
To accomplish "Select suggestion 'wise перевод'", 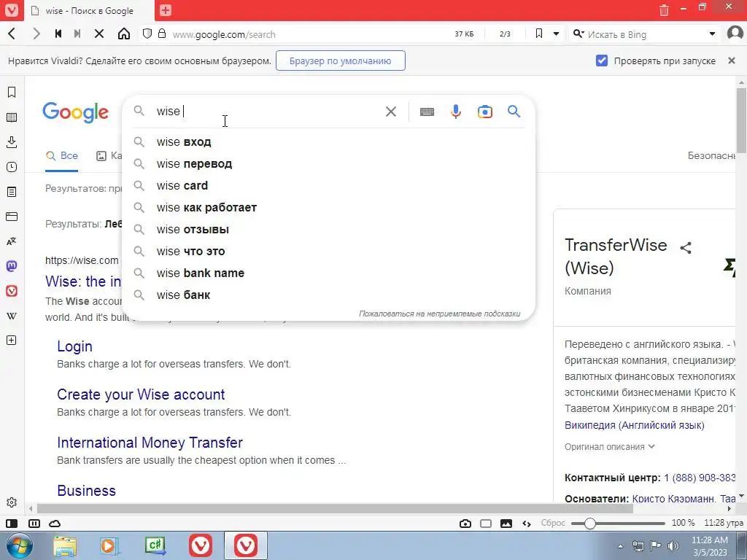I will pos(329,164).
